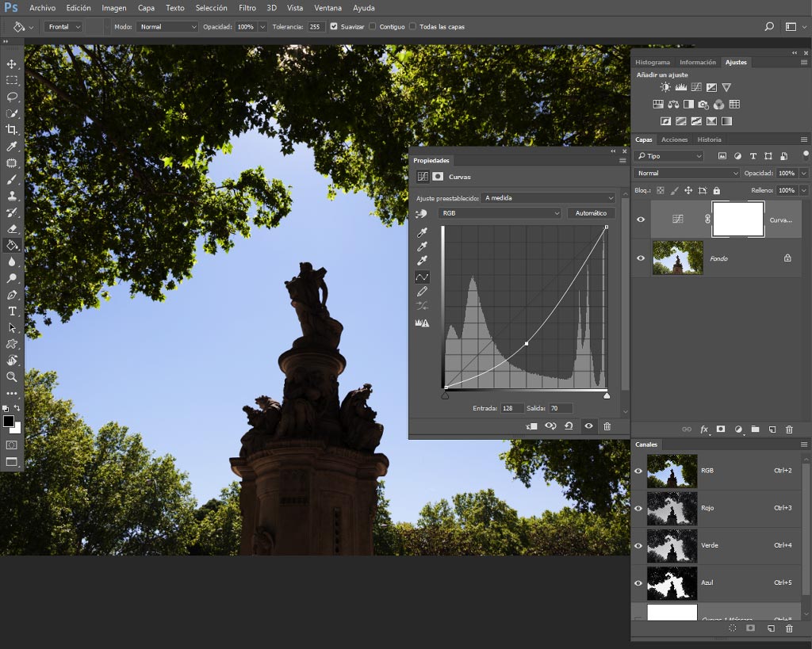Image resolution: width=812 pixels, height=649 pixels.
Task: Add Levels adjustment icon
Action: click(681, 87)
